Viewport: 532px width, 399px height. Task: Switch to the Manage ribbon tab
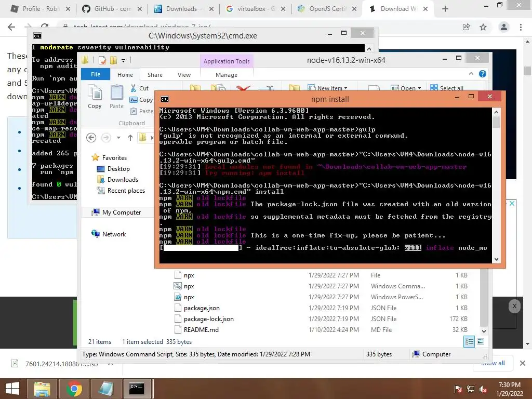click(227, 75)
